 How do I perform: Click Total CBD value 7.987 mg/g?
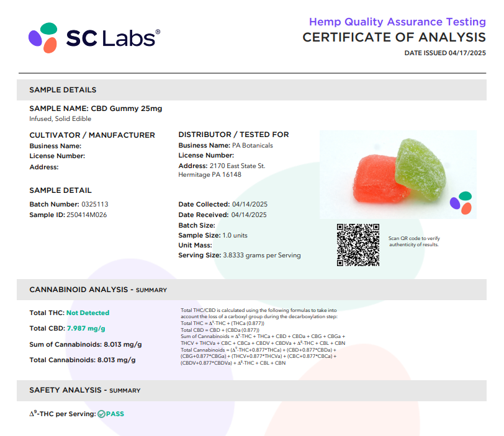coord(86,329)
